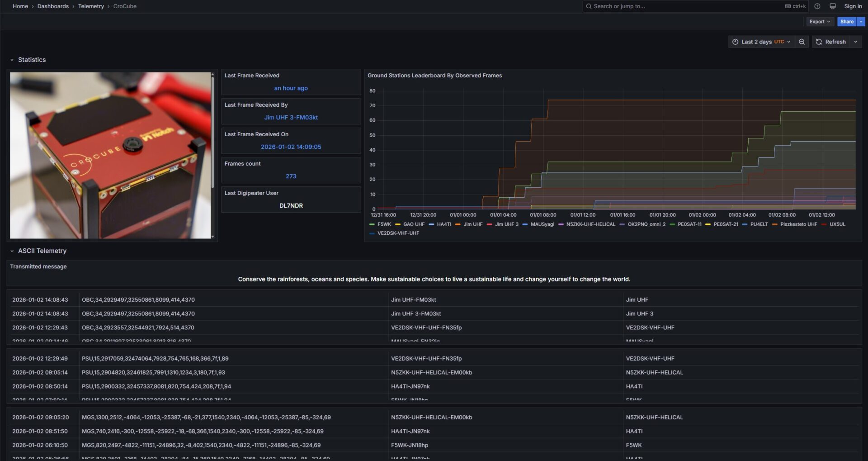
Task: Click the Sign in link
Action: click(853, 6)
